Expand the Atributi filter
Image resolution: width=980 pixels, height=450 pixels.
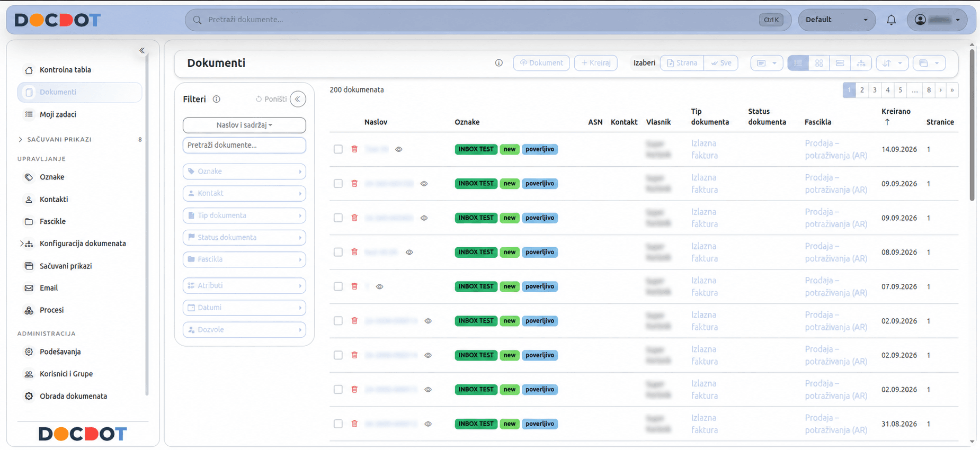point(244,286)
